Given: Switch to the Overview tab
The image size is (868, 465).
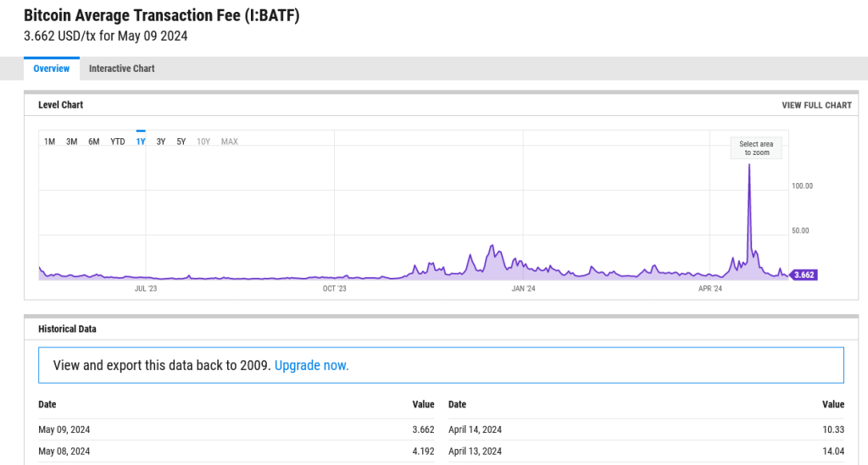Looking at the screenshot, I should (x=52, y=69).
